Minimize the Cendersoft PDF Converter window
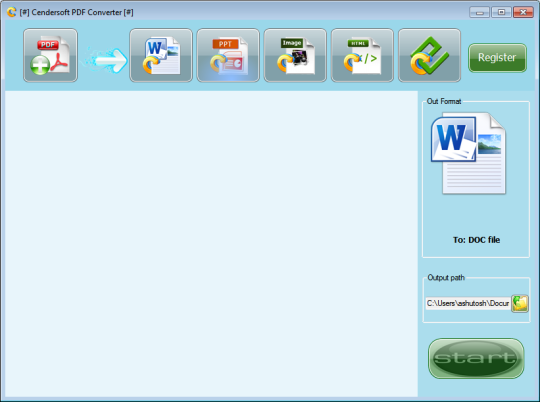The height and width of the screenshot is (402, 540). pyautogui.click(x=479, y=12)
